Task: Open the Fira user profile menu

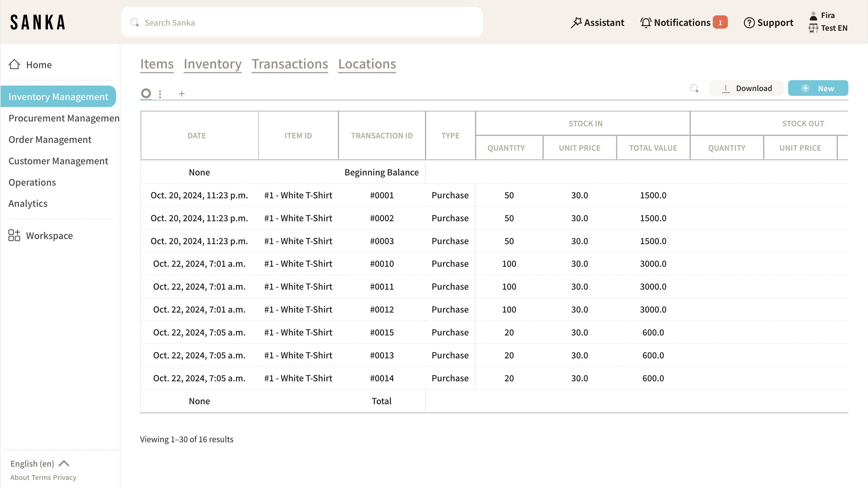Action: pos(828,15)
